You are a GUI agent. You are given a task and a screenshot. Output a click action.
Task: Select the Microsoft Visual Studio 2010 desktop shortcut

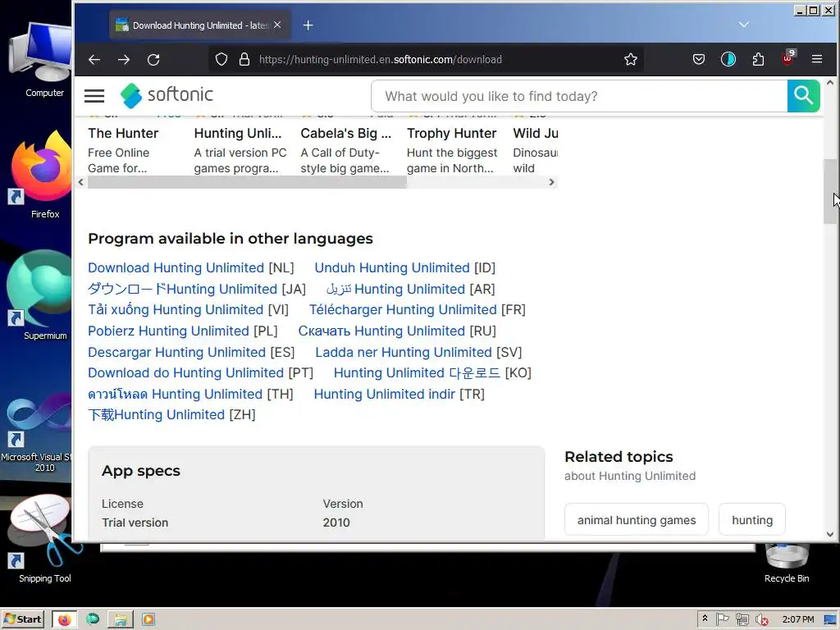coord(36,433)
